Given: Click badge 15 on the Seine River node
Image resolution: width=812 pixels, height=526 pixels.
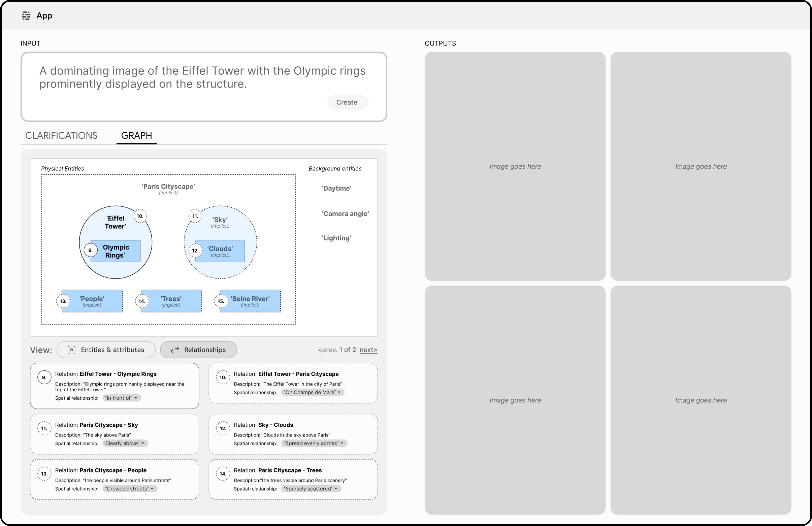Looking at the screenshot, I should click(221, 301).
